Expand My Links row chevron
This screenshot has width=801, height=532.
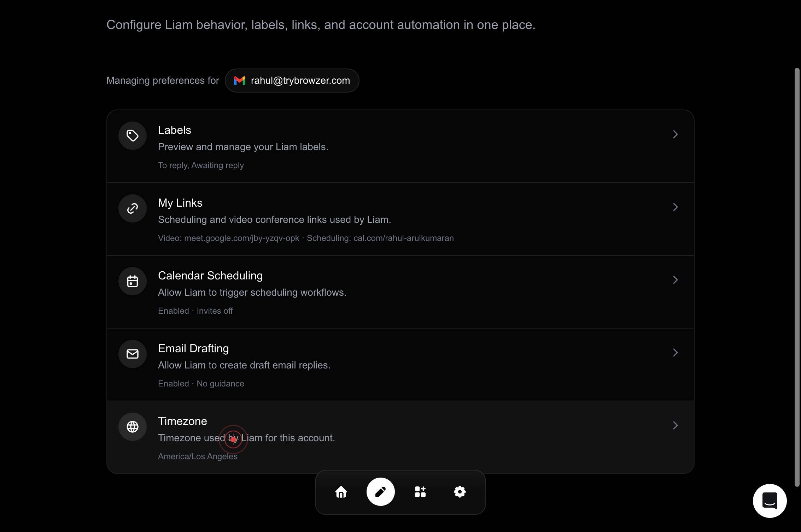[x=675, y=207]
